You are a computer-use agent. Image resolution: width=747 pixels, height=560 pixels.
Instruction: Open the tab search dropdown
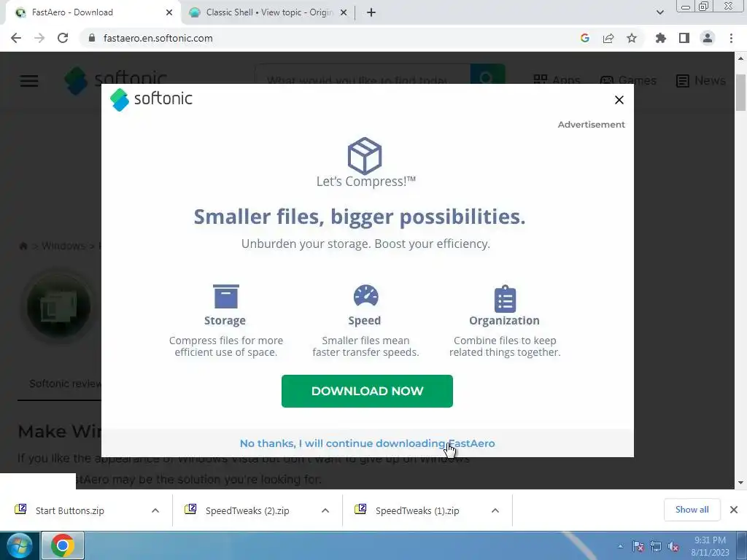point(659,12)
